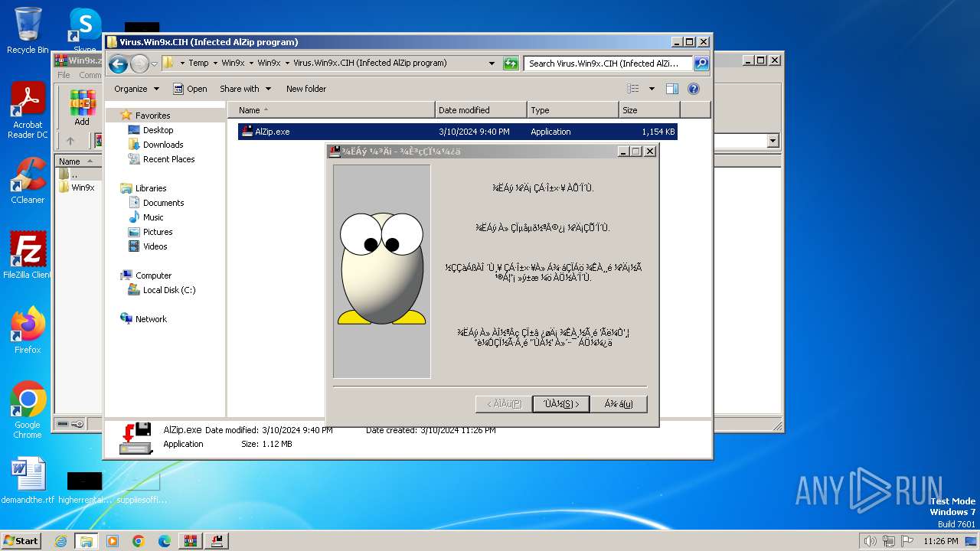The image size is (980, 551).
Task: Expand Temp breadcrumb arrow
Action: 214,64
